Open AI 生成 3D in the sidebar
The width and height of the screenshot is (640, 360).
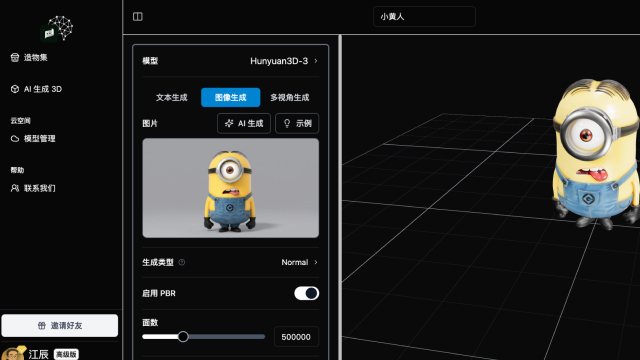click(37, 89)
